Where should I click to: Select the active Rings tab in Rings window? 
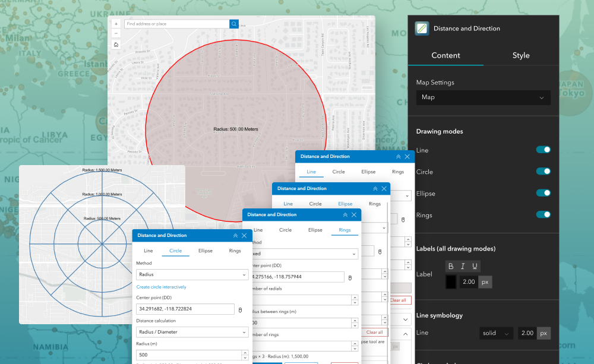coord(345,230)
